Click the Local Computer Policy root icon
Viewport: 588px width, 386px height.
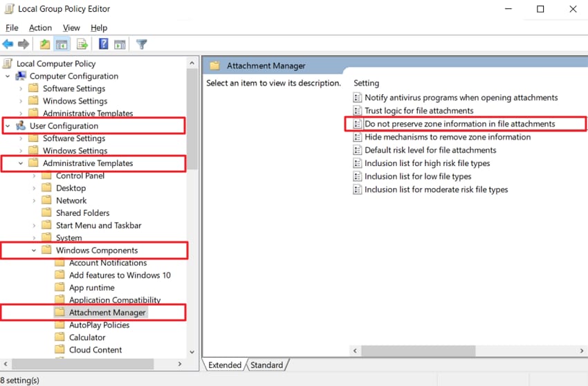point(8,64)
